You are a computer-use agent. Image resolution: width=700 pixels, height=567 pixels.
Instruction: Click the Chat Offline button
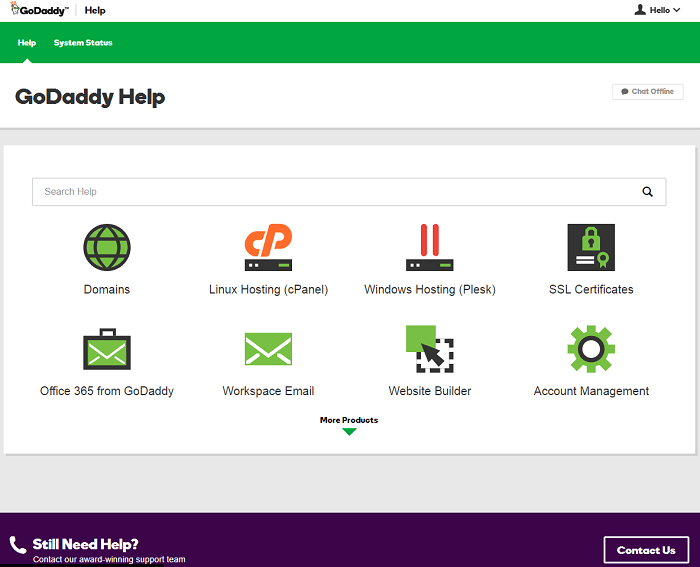coord(648,91)
